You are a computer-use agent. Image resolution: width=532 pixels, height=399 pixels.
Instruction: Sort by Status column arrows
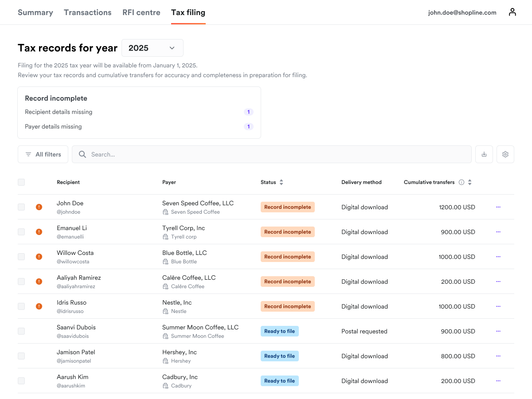pos(281,182)
